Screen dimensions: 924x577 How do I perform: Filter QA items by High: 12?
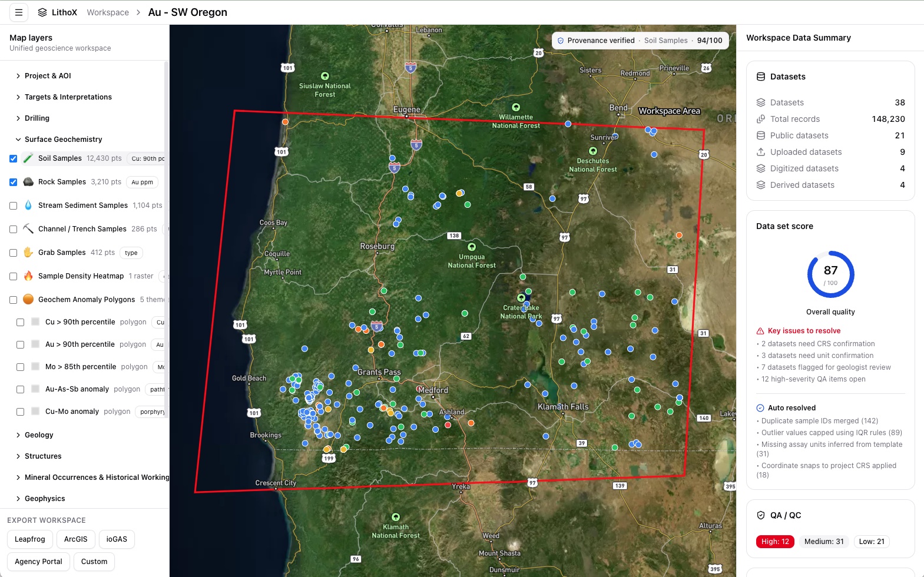click(x=775, y=542)
